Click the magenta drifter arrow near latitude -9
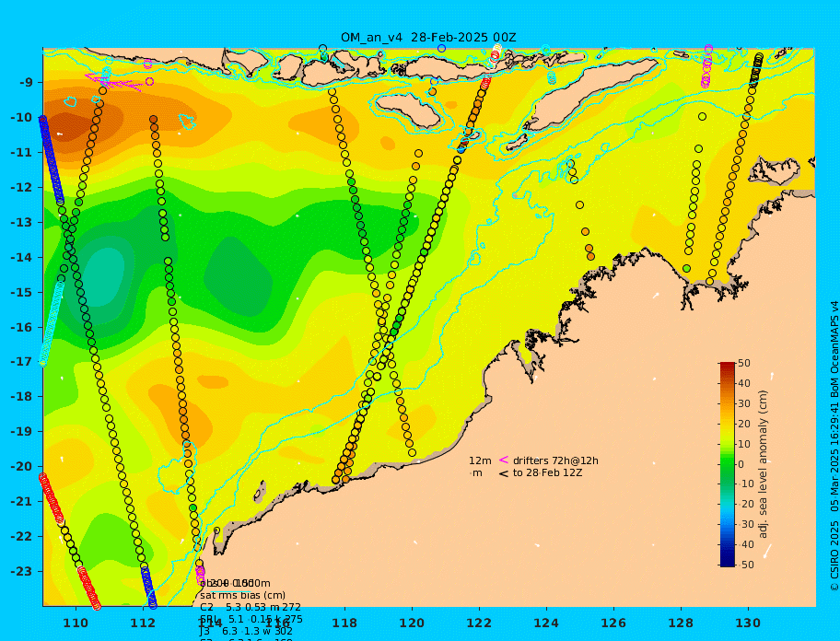Screen dimensions: 840x641 (x=114, y=81)
